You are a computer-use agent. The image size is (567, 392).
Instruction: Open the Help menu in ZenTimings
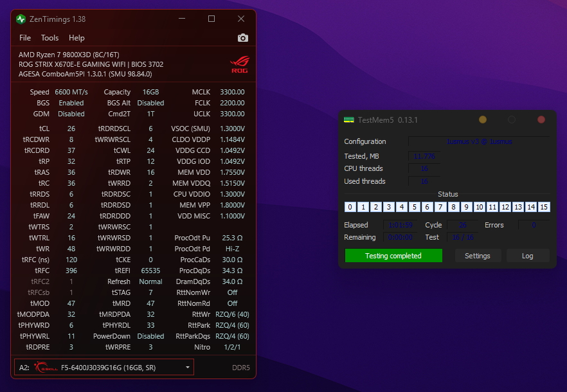pyautogui.click(x=76, y=38)
